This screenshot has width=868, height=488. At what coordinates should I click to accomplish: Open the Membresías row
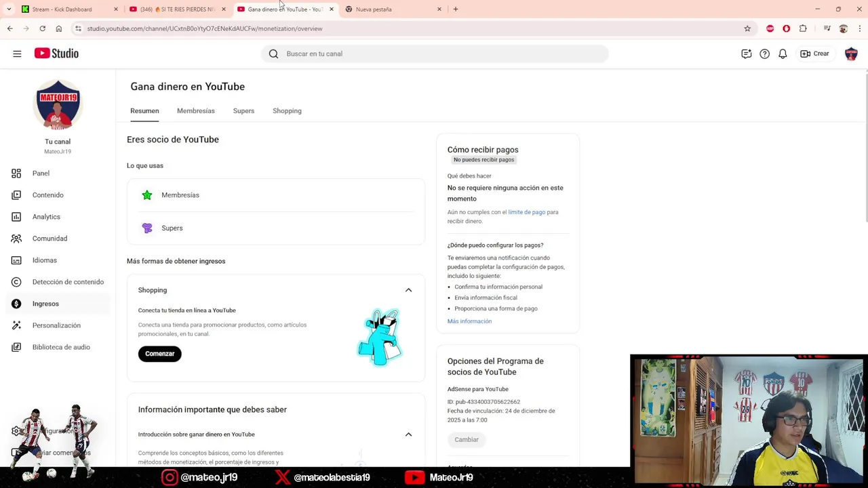(x=276, y=195)
